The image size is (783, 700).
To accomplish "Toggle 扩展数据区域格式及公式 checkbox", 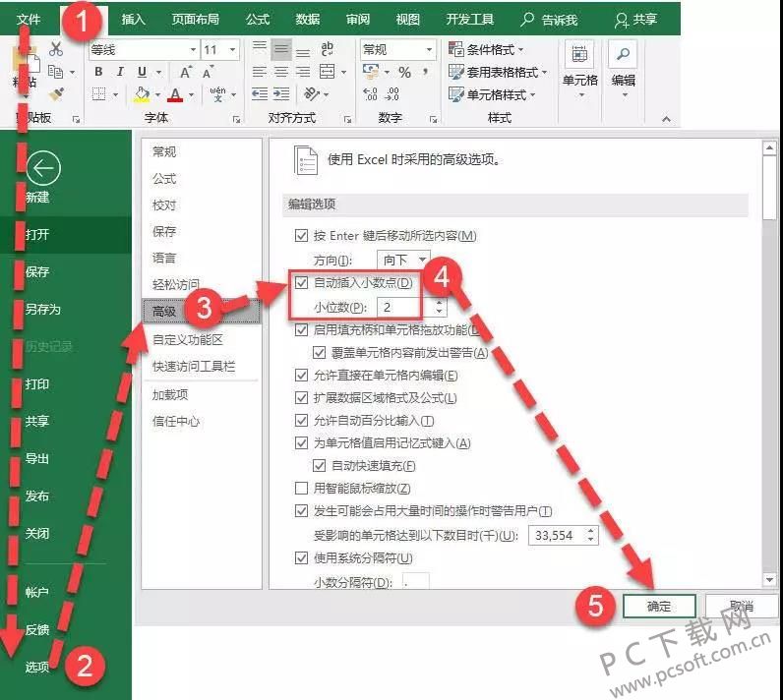I will (x=301, y=397).
